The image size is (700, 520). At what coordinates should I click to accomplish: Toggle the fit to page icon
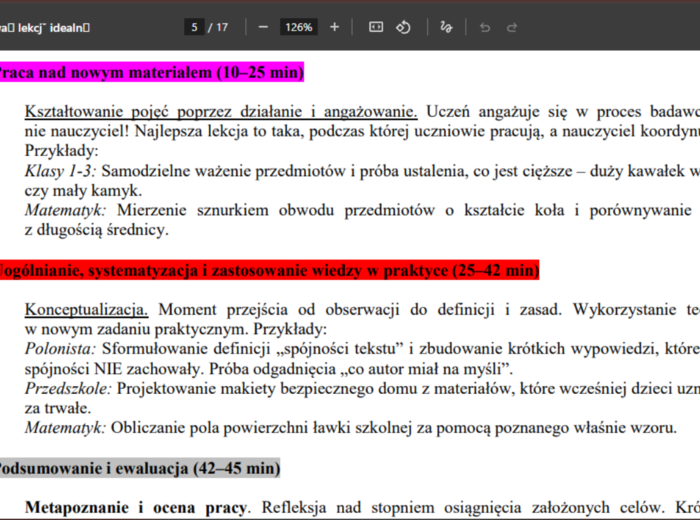[x=376, y=28]
